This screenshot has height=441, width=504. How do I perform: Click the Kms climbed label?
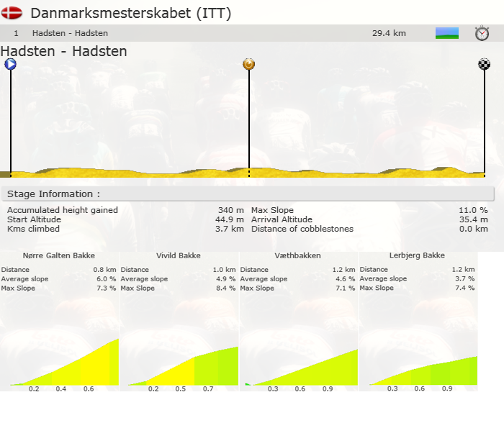click(x=33, y=229)
